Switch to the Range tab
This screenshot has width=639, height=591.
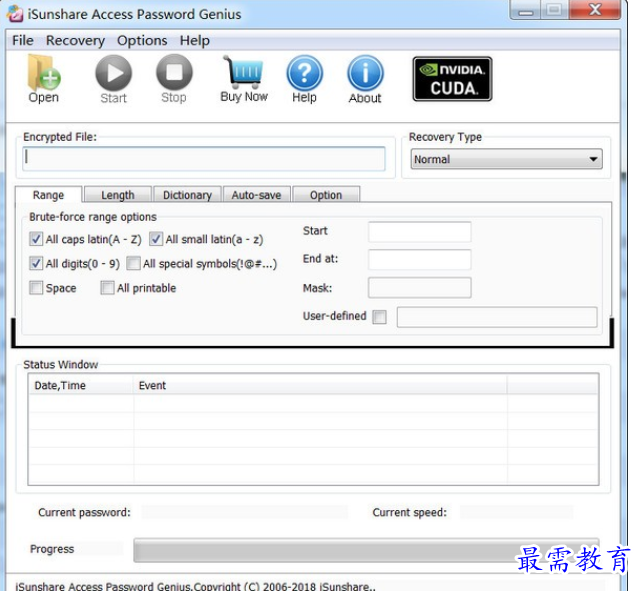(48, 195)
